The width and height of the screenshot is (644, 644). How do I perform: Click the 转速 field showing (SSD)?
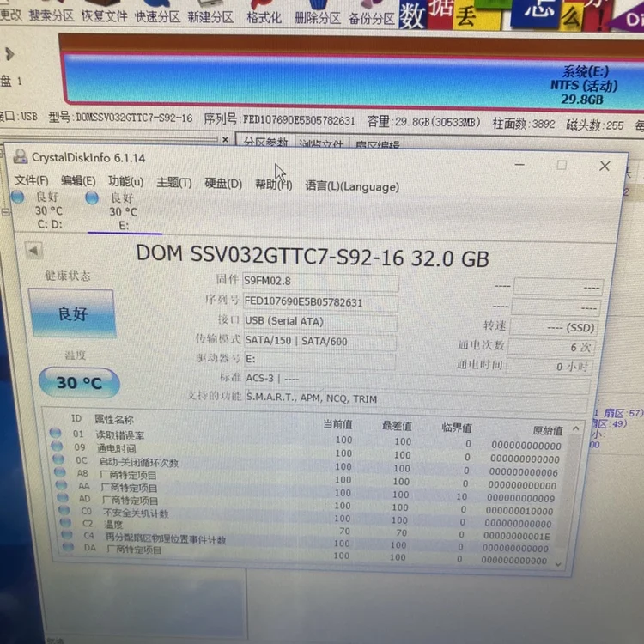tap(553, 327)
